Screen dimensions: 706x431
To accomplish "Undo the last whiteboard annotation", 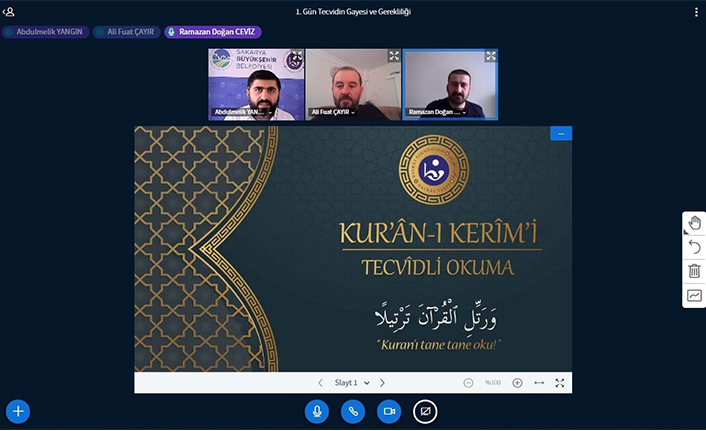I will click(x=694, y=247).
